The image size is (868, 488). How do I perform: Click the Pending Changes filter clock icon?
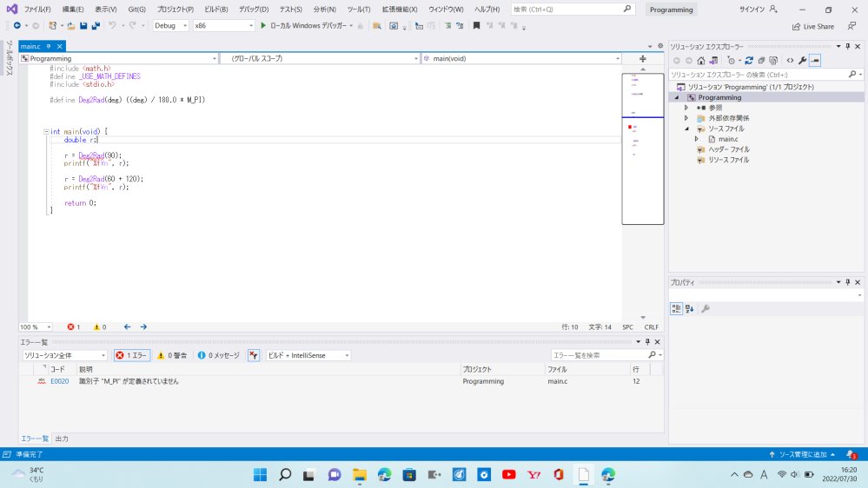coord(732,61)
